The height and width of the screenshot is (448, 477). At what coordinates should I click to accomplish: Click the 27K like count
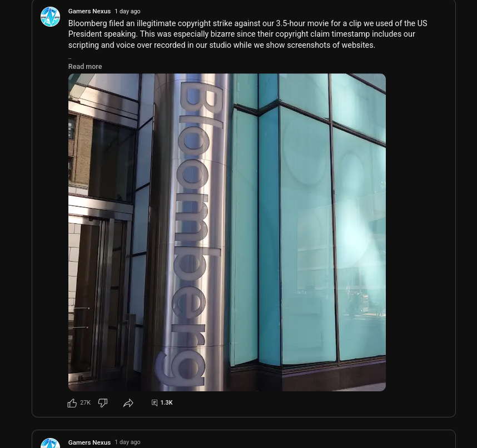[86, 402]
